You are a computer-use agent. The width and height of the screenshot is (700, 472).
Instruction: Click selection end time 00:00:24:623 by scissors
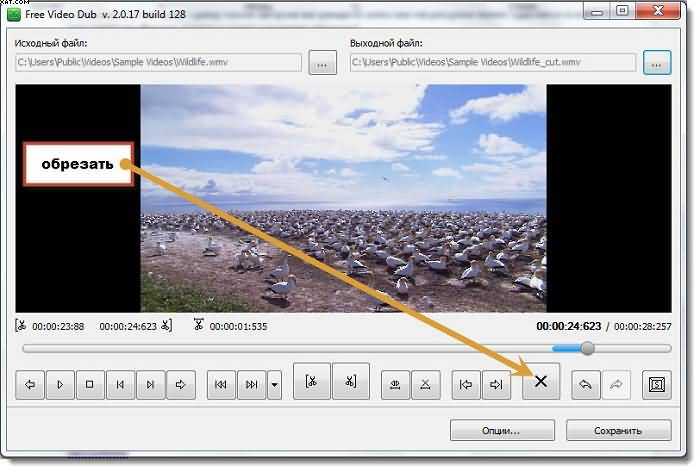point(128,326)
